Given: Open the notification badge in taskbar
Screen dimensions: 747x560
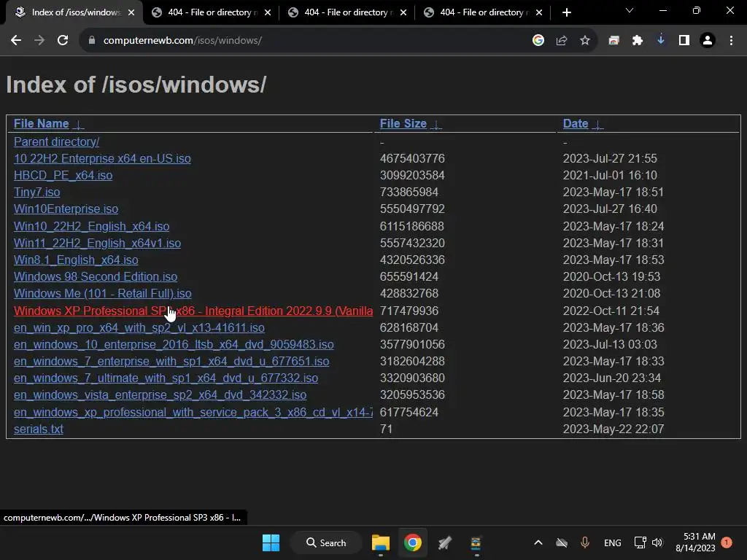Looking at the screenshot, I should (x=727, y=542).
